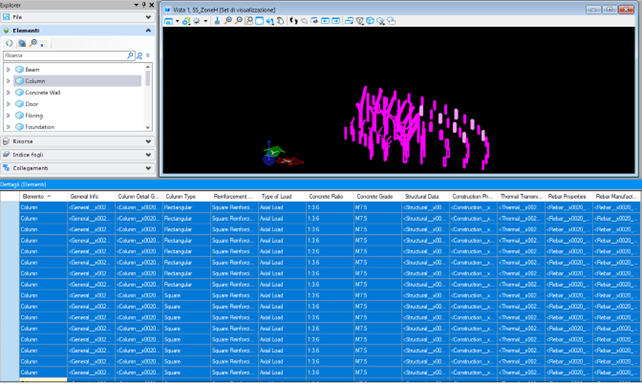Activate the Pan View hand tool
This screenshot has height=384, width=642.
pos(280,21)
